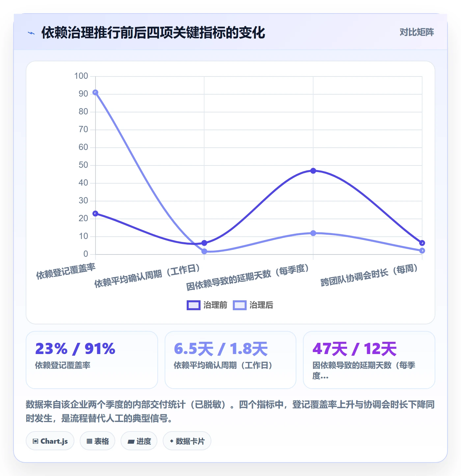This screenshot has height=476, width=461.
Task: Click the 治理后 data point at 91
Action: pos(95,93)
